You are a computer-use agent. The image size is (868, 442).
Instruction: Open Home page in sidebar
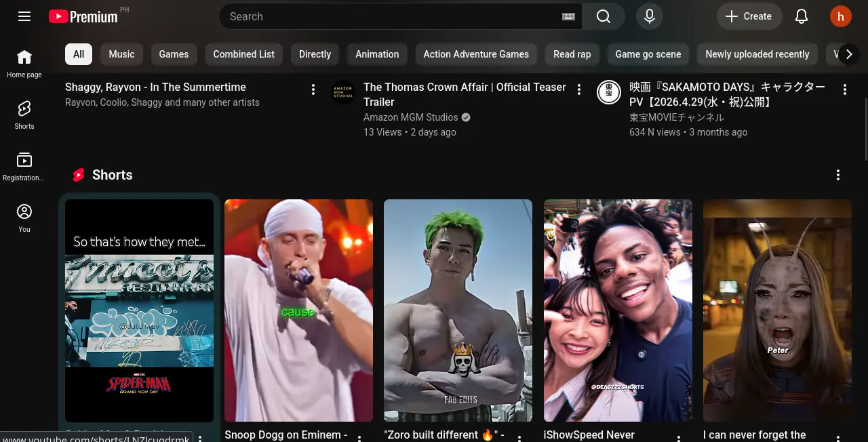point(24,64)
